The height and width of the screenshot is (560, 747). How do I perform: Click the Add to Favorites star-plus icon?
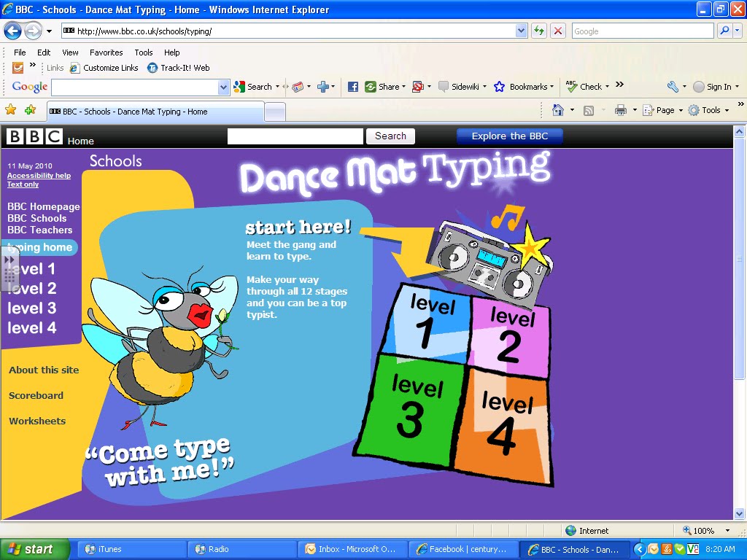pyautogui.click(x=30, y=110)
